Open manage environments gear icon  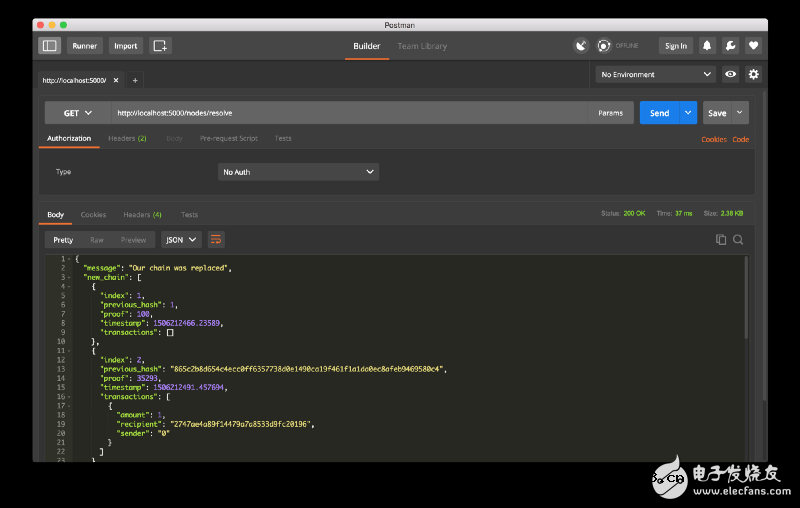pyautogui.click(x=753, y=74)
